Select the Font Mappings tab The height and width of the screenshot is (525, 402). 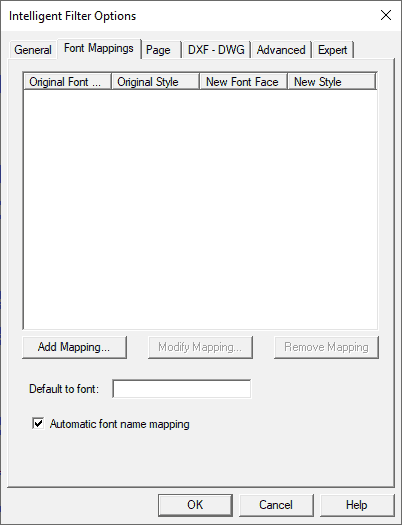[x=99, y=48]
